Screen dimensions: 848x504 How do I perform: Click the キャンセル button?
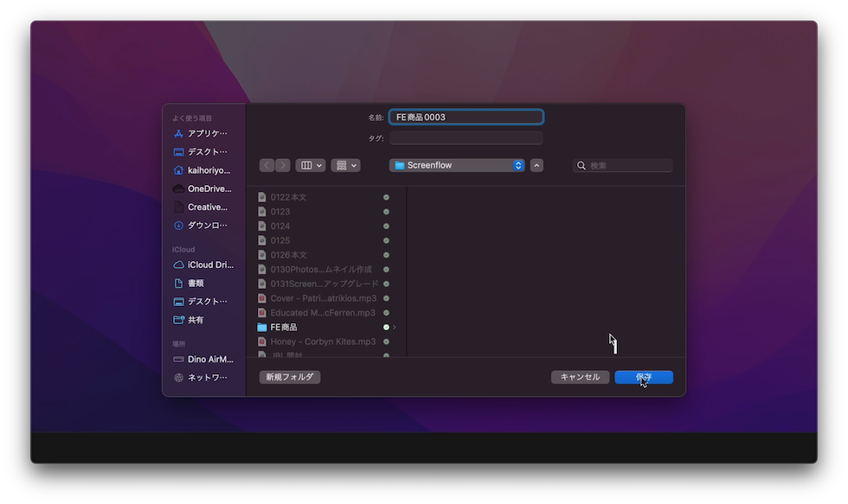point(580,377)
